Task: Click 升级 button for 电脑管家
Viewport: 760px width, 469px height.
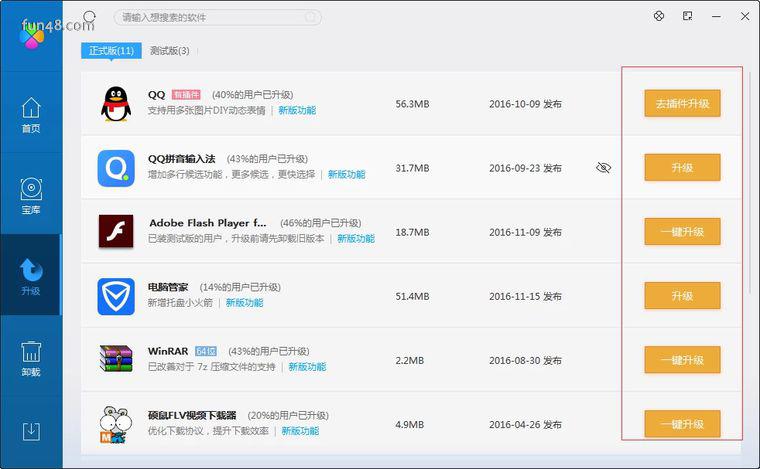Action: [x=682, y=296]
